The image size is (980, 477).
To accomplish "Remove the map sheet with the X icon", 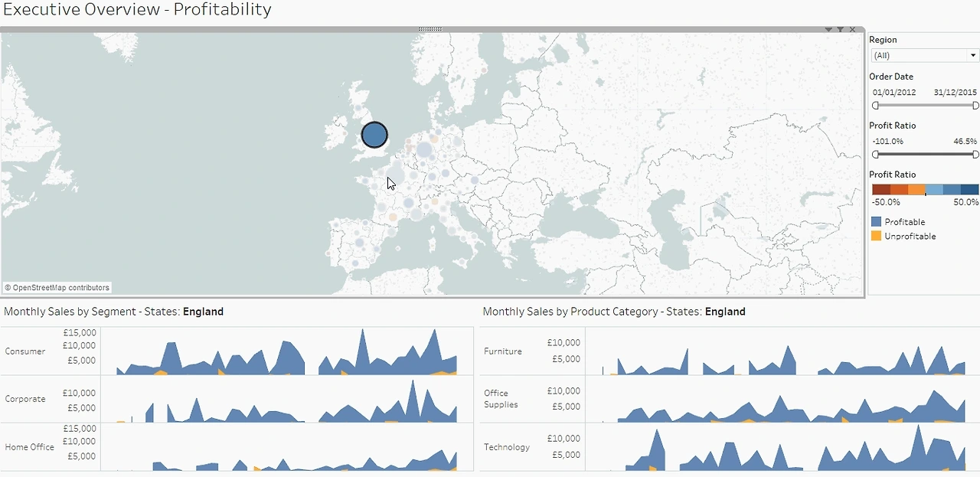I will pos(853,29).
